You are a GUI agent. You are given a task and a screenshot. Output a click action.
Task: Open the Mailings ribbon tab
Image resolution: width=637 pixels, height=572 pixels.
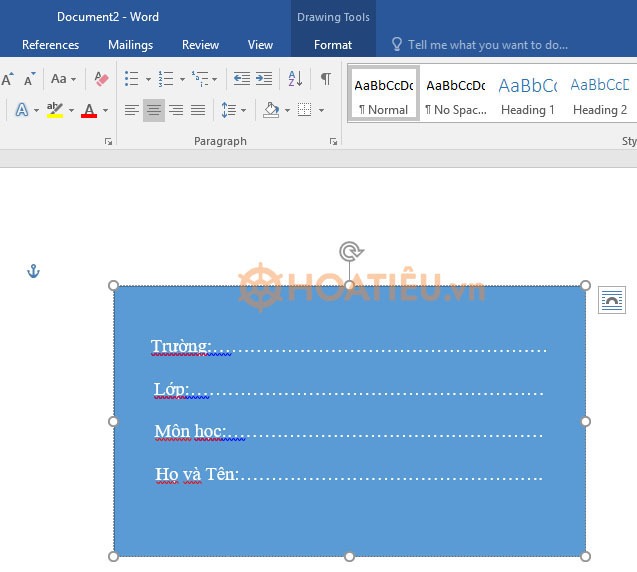coord(130,45)
